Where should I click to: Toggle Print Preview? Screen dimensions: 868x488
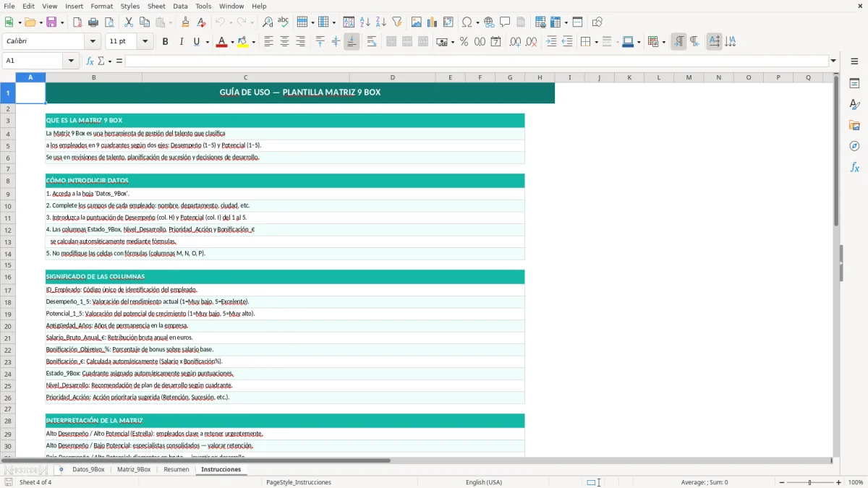(109, 22)
